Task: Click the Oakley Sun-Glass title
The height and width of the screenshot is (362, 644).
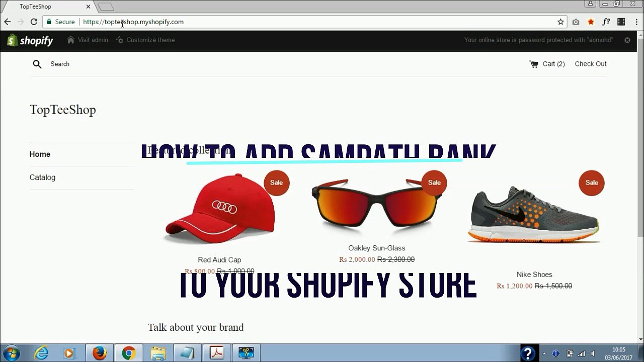Action: tap(376, 248)
